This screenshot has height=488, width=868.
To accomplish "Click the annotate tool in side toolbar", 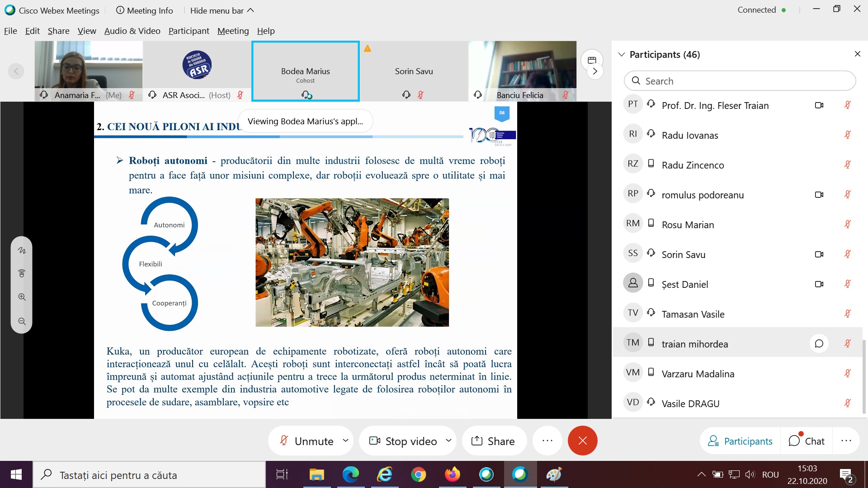I will (22, 250).
